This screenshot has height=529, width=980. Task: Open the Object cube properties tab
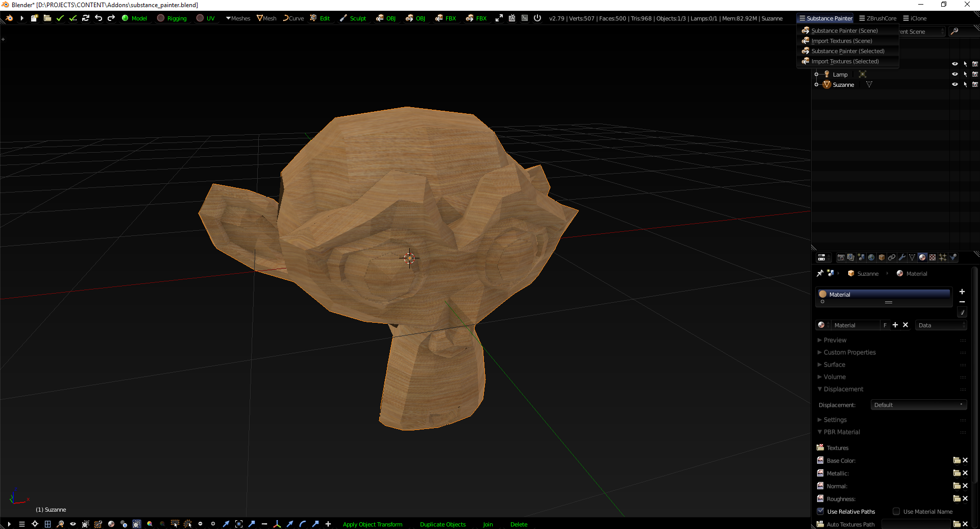[x=881, y=257]
